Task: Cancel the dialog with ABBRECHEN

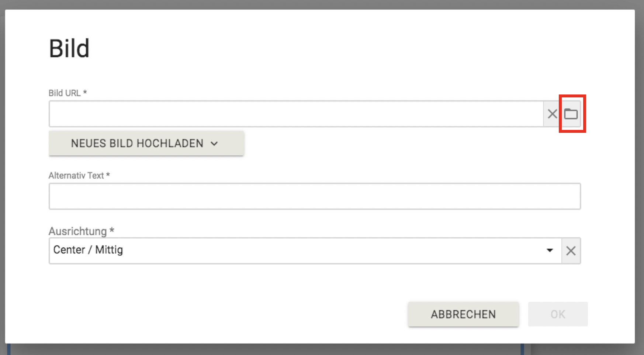Action: (463, 314)
